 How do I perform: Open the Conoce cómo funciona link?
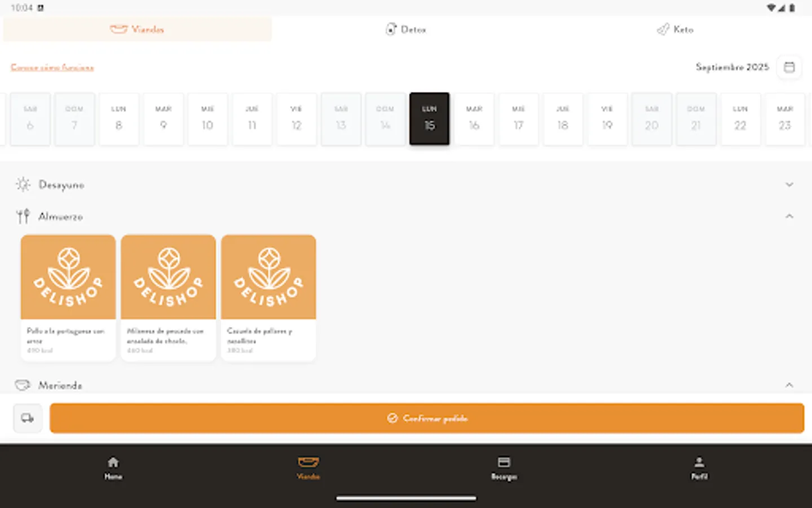click(52, 67)
